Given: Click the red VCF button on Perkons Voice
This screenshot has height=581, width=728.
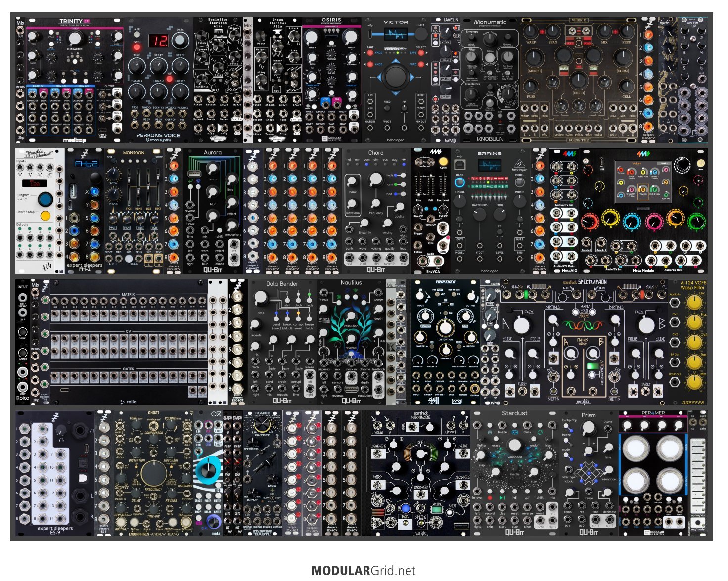Looking at the screenshot, I should point(169,79).
